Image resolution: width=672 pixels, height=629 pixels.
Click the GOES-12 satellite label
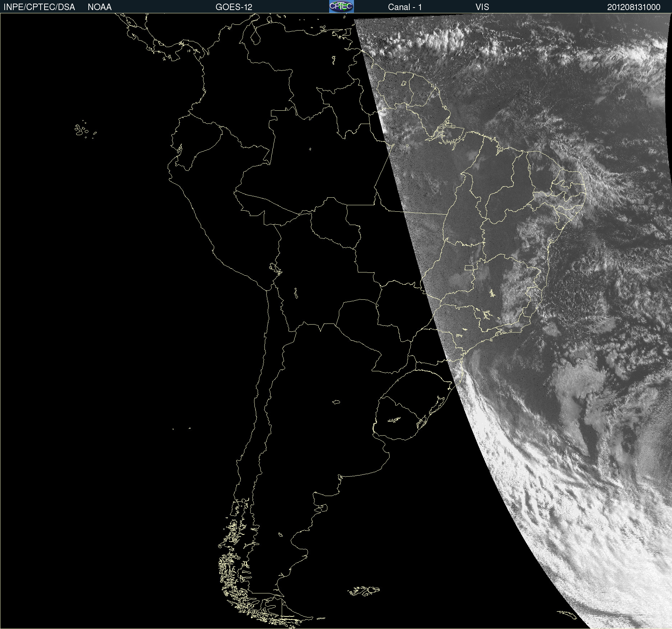234,7
